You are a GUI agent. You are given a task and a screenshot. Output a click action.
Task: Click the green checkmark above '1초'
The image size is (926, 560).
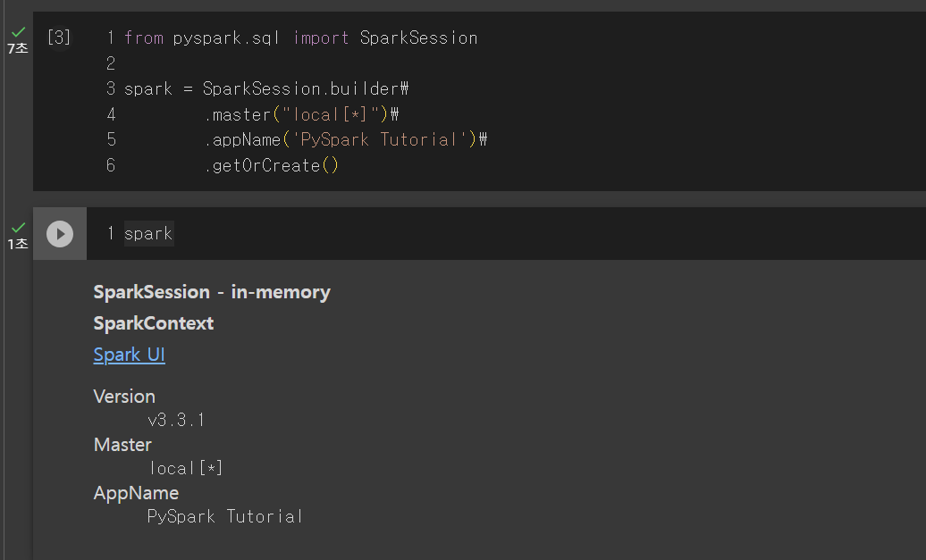click(x=18, y=227)
